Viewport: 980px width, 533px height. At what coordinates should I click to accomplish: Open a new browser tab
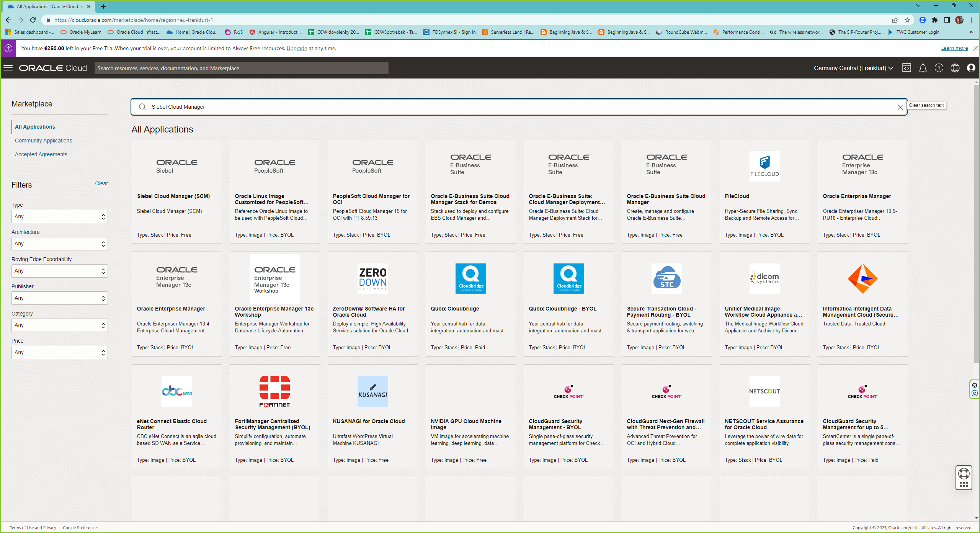[x=103, y=7]
